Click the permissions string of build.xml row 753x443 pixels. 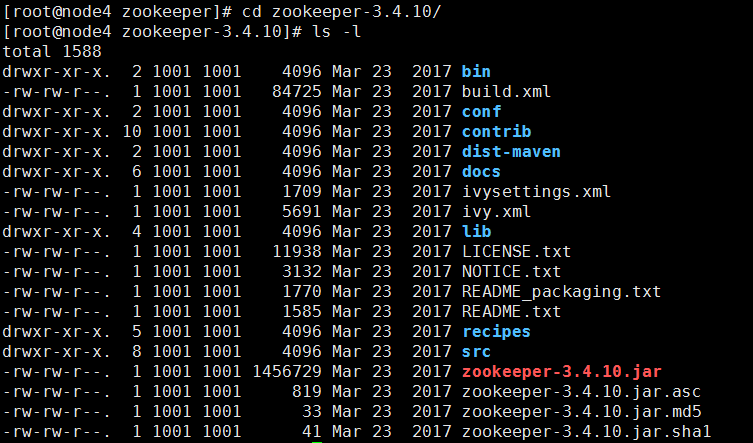(x=57, y=91)
